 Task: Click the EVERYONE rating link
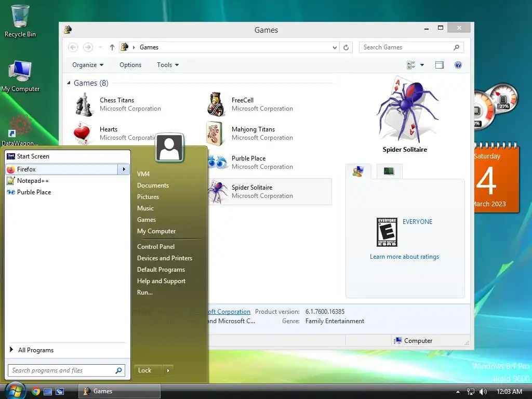click(417, 221)
